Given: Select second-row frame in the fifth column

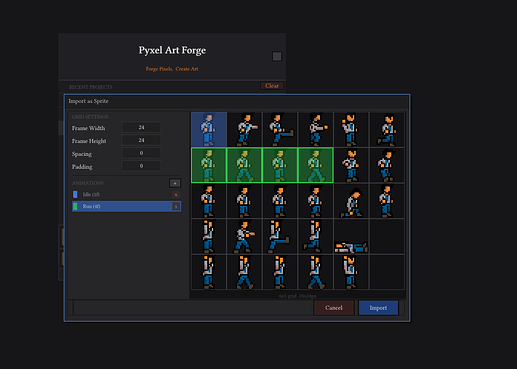Looking at the screenshot, I should 351,165.
